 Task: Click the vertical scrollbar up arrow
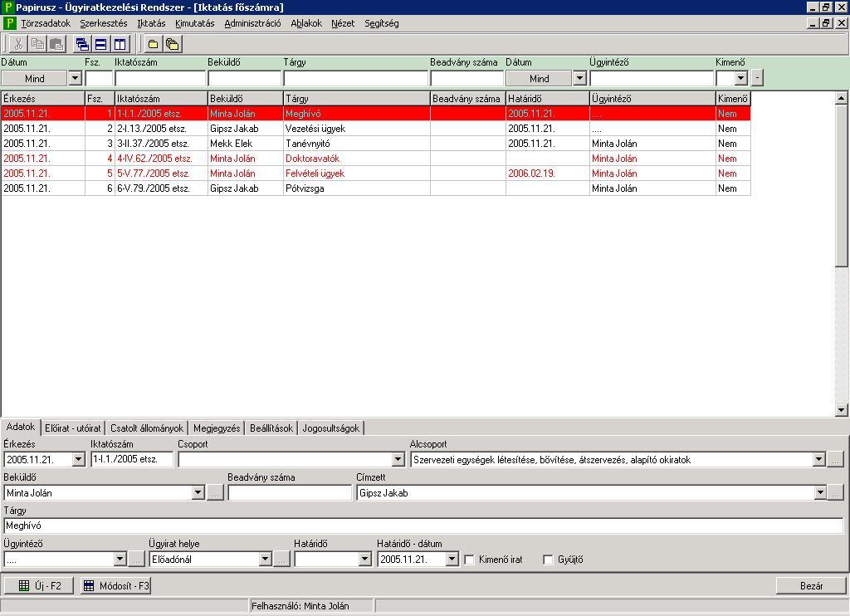(x=842, y=98)
